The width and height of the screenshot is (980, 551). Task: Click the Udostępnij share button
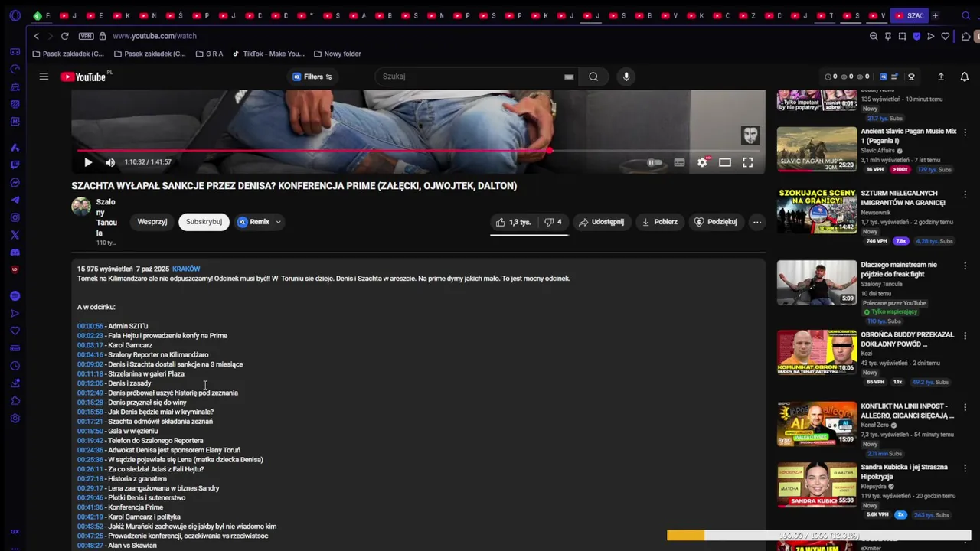(601, 222)
